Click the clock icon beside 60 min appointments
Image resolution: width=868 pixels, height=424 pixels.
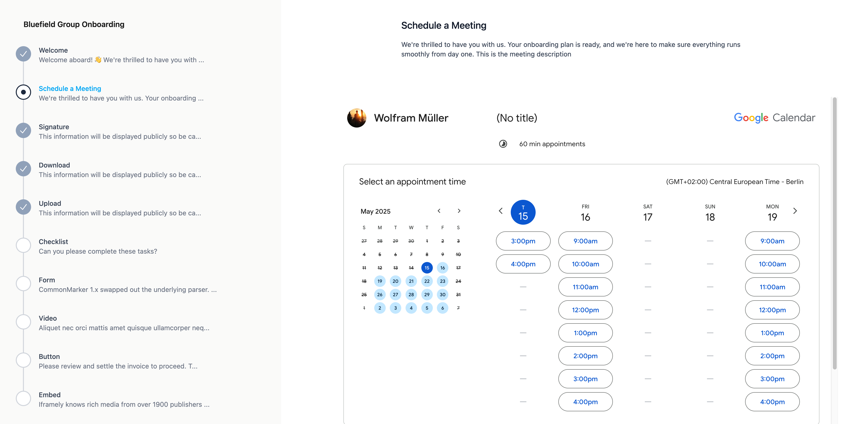(503, 144)
